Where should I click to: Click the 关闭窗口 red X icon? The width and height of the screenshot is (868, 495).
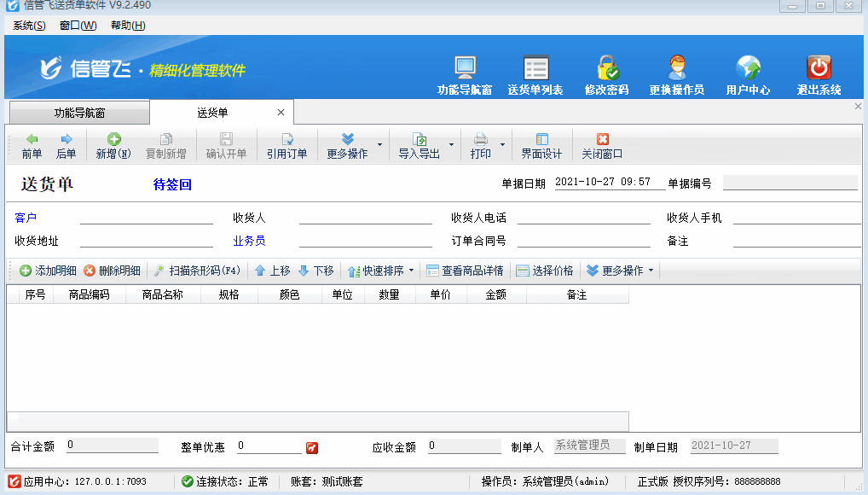coord(602,139)
